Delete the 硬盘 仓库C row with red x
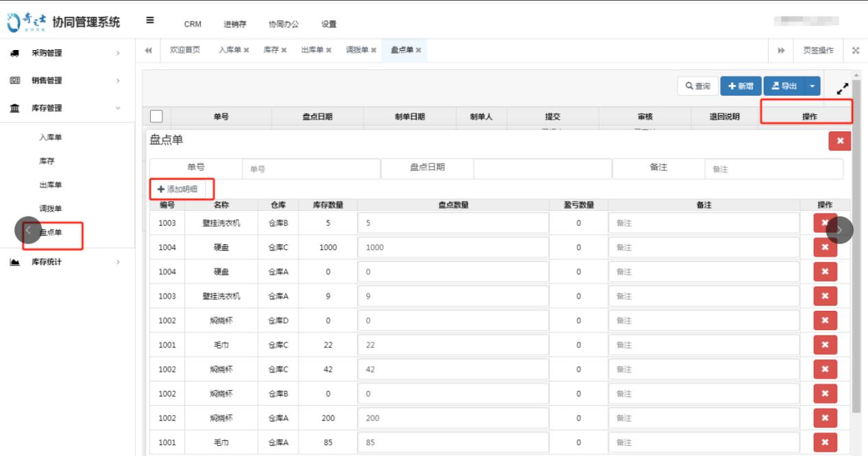Screen dimensions: 868x456 click(x=826, y=246)
